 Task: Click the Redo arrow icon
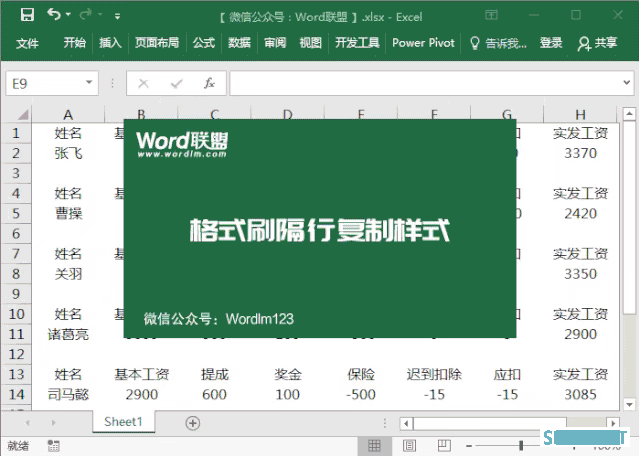(86, 15)
